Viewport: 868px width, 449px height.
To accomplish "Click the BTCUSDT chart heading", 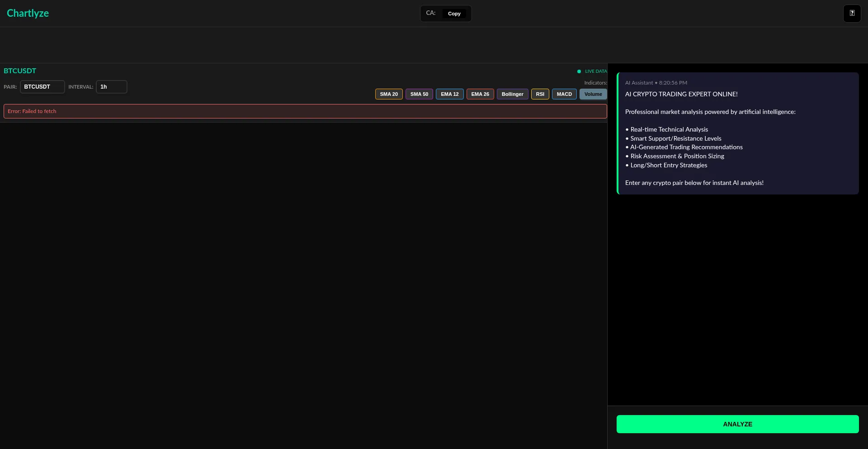I will pos(20,71).
